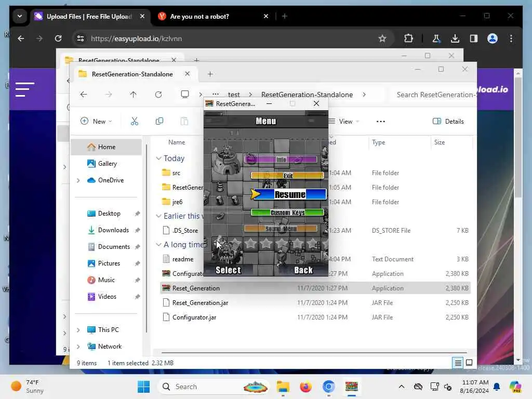Open Sound Menu option in the game
Image resolution: width=532 pixels, height=399 pixels.
281,229
